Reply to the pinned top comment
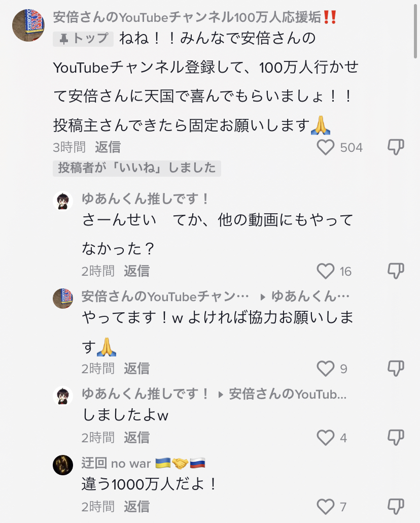The height and width of the screenshot is (523, 420). coord(108,147)
